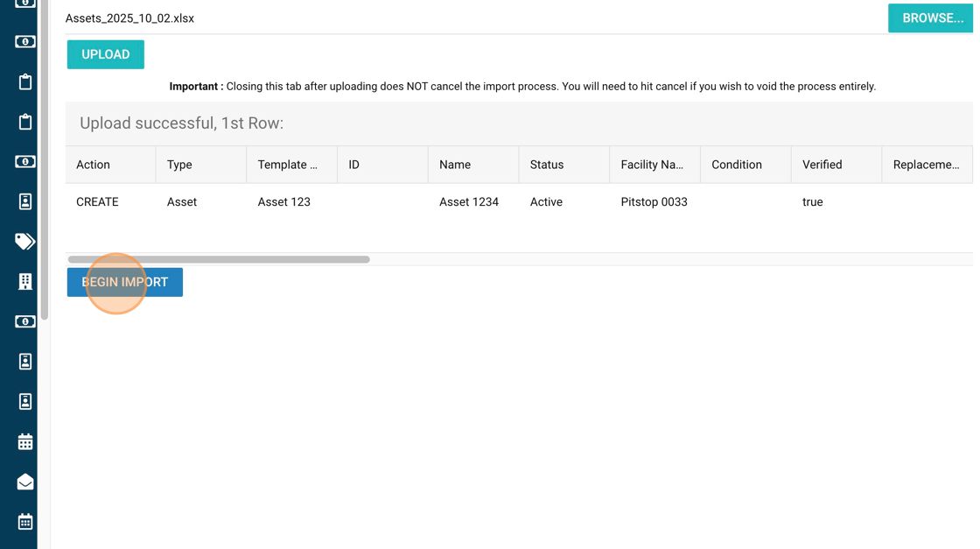Click the open envelope sidebar icon

pyautogui.click(x=24, y=482)
